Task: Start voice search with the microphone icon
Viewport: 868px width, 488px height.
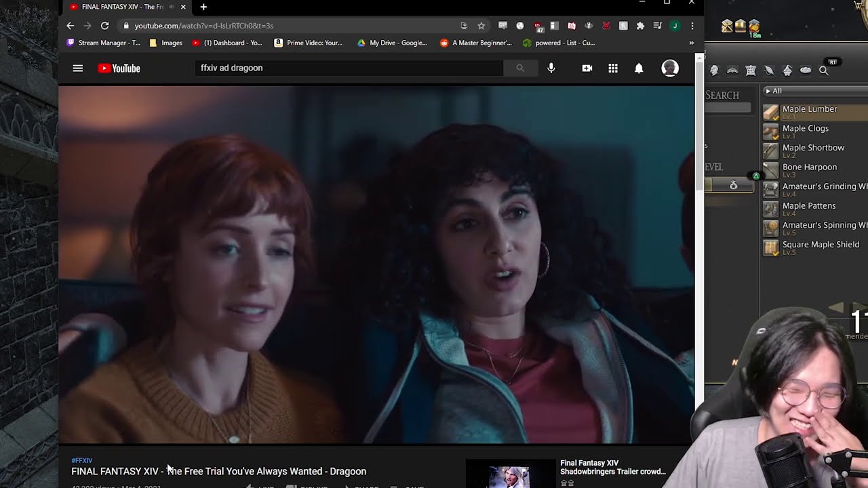Action: [551, 68]
